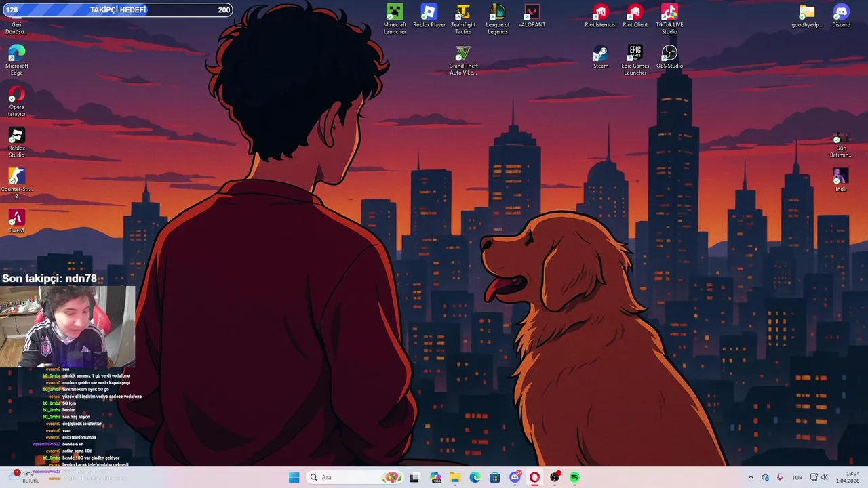Open the Recycle Bin (Geri Dönüşüm)

pos(16,26)
